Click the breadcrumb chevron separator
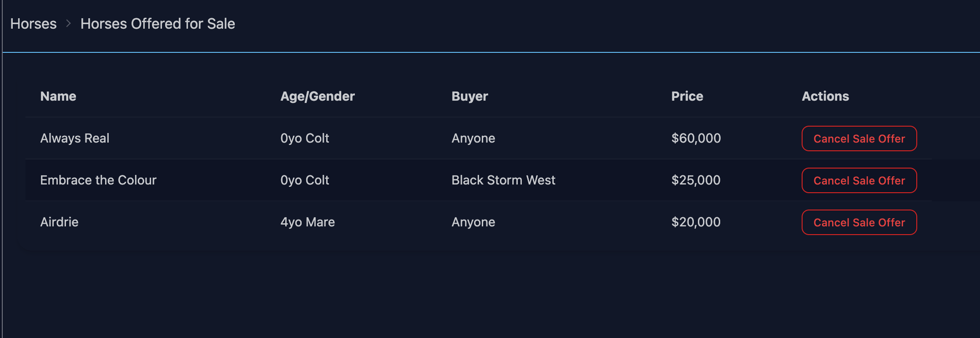The width and height of the screenshot is (980, 338). coord(69,24)
